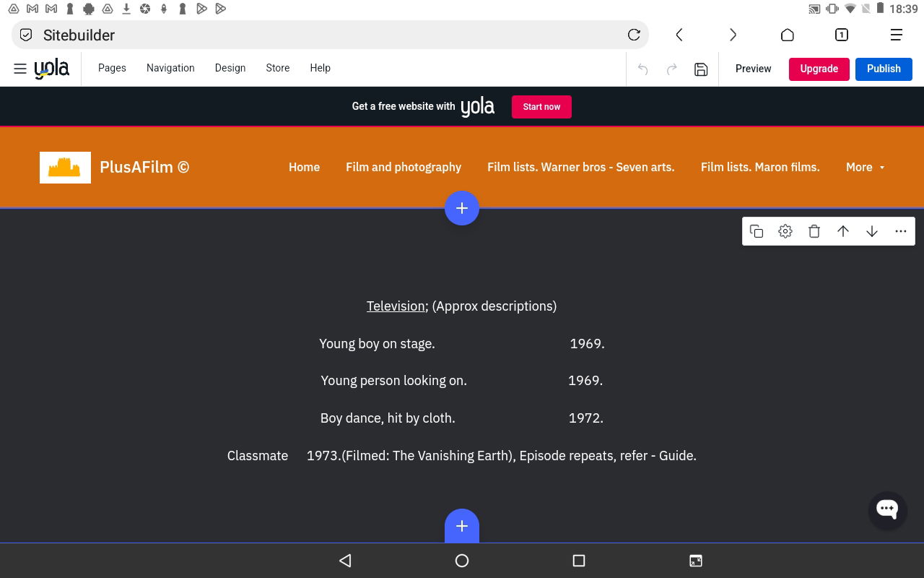Move block up with arrow icon
This screenshot has width=924, height=578.
point(843,231)
